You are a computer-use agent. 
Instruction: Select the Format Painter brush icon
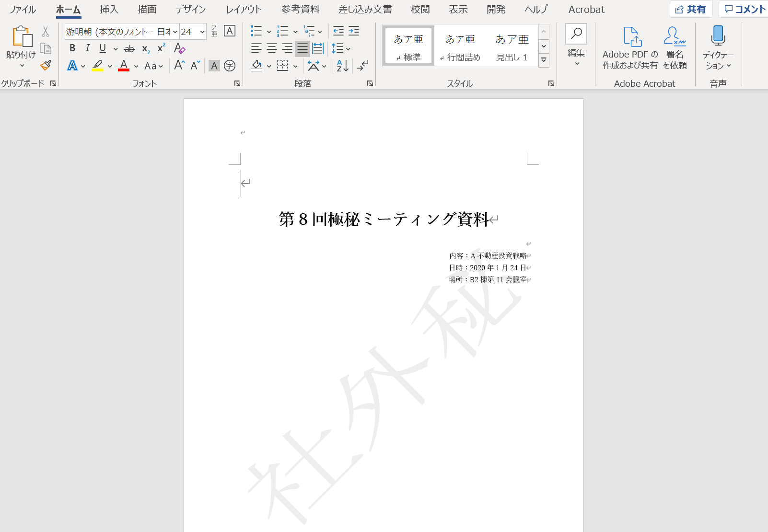(46, 65)
